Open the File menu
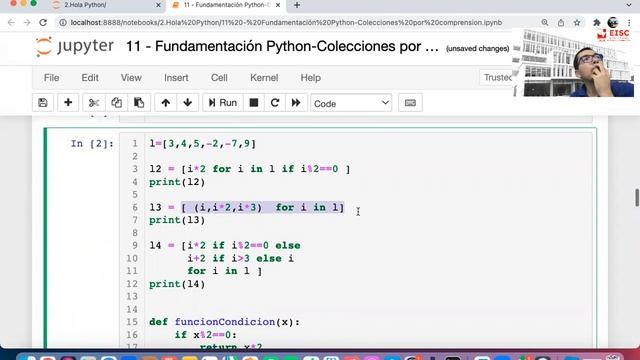The image size is (640, 360). tap(51, 78)
